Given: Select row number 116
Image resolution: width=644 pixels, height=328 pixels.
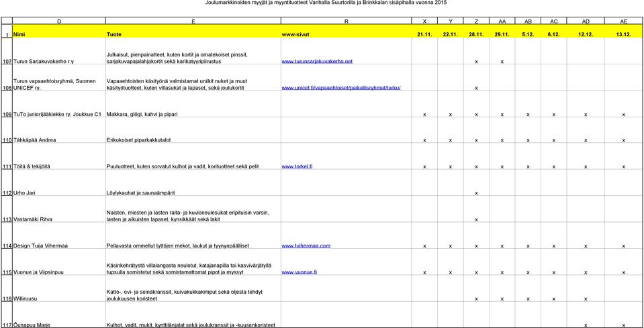Looking at the screenshot, I should (x=7, y=288).
